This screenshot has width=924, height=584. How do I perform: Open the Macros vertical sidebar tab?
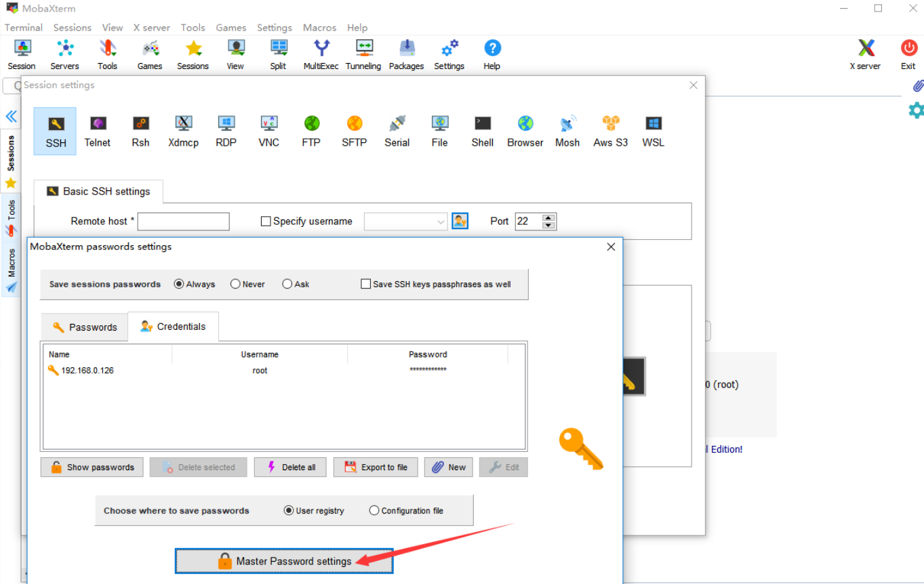click(11, 271)
